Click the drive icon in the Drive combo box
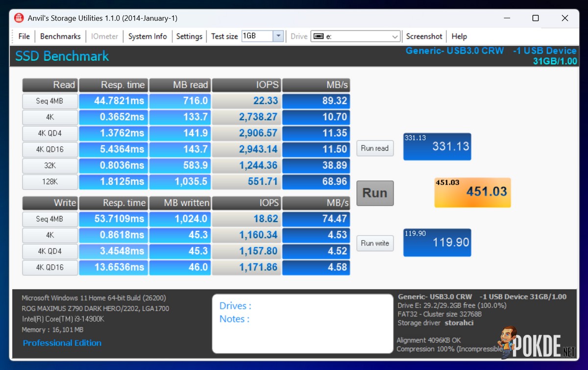The image size is (588, 370). click(318, 36)
